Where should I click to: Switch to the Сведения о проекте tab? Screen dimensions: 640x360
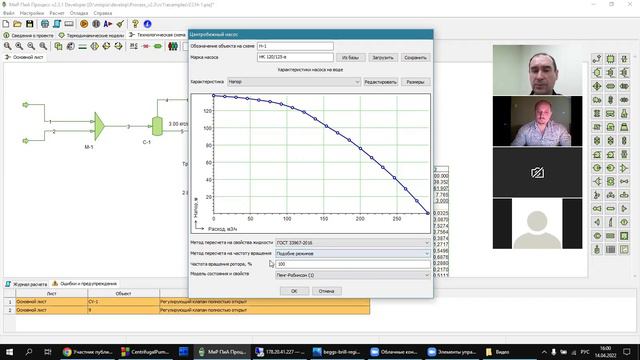(x=29, y=35)
